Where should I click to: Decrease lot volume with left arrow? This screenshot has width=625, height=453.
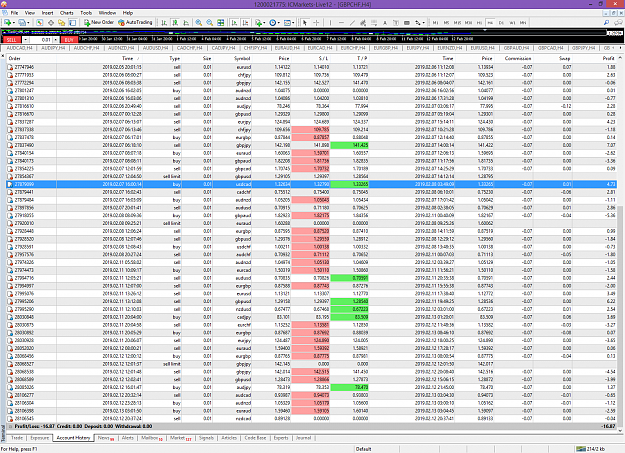tap(26, 39)
